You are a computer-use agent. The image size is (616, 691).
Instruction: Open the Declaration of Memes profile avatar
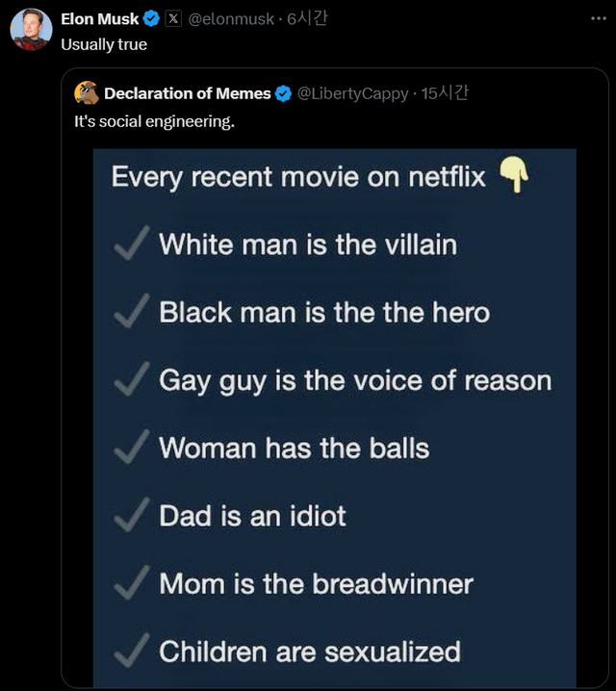[87, 93]
